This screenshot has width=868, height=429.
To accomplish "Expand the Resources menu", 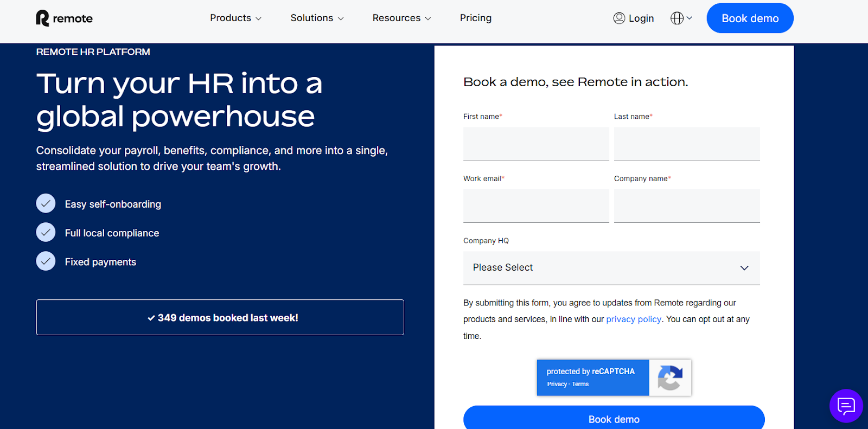I will click(402, 18).
